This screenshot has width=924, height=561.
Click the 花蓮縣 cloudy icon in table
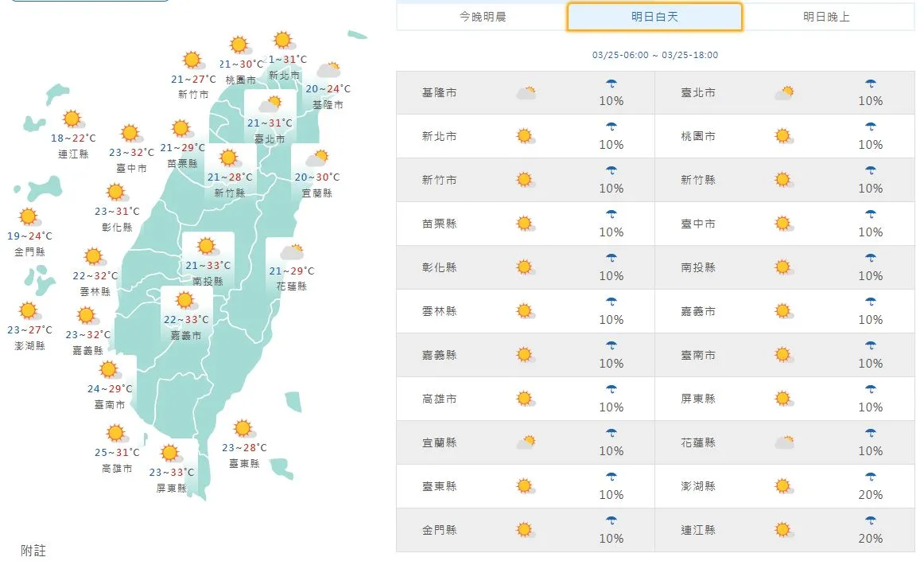tap(784, 442)
